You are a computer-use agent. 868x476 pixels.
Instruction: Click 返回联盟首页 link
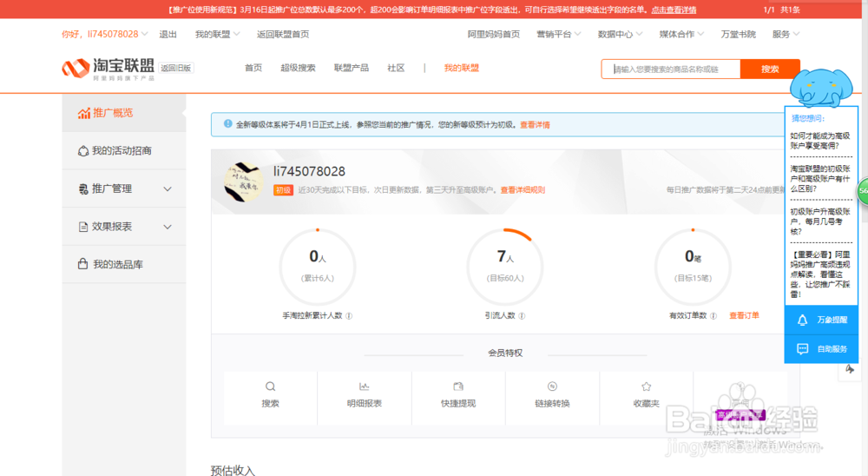[283, 35]
